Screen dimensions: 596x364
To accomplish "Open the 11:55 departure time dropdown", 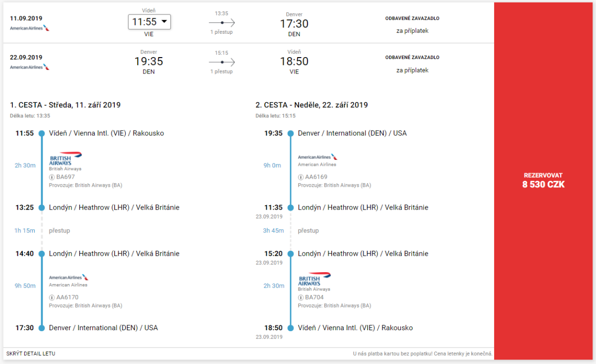I will click(x=149, y=22).
